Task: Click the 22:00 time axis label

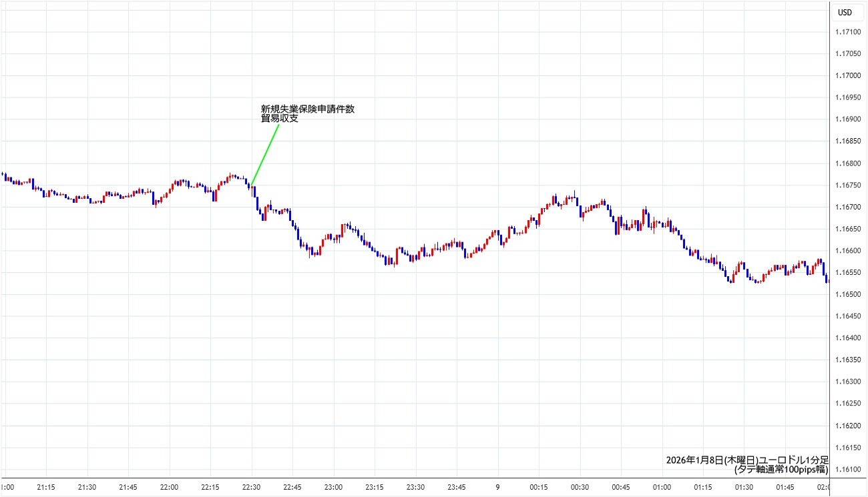Action: 170,487
